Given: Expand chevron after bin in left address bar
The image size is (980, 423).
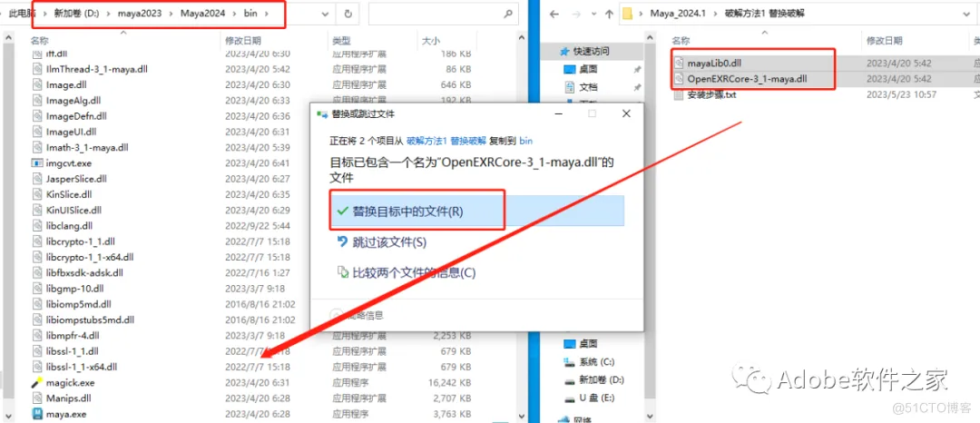Looking at the screenshot, I should click(267, 13).
